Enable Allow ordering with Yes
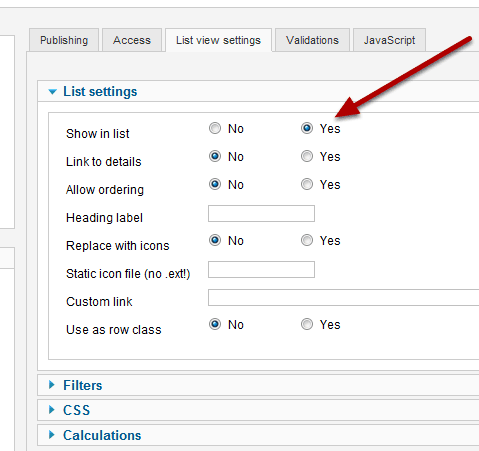The image size is (479, 451). 307,184
